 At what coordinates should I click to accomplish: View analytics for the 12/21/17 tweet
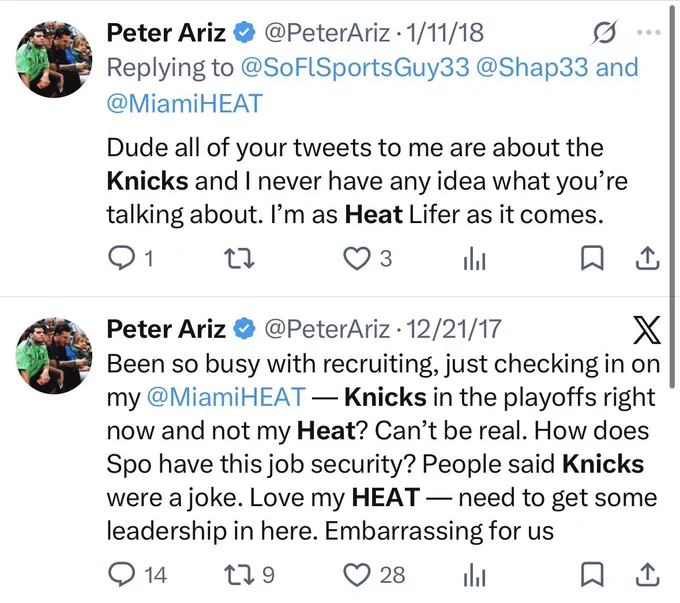pos(474,575)
